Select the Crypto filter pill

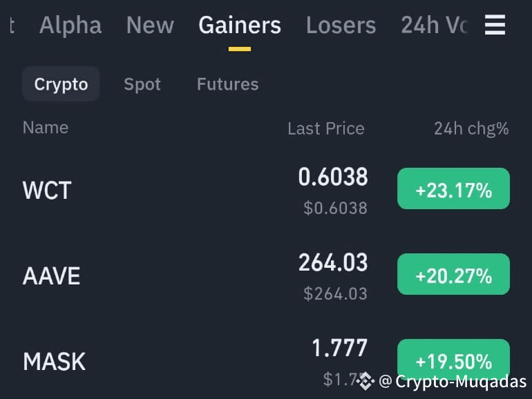(x=61, y=84)
